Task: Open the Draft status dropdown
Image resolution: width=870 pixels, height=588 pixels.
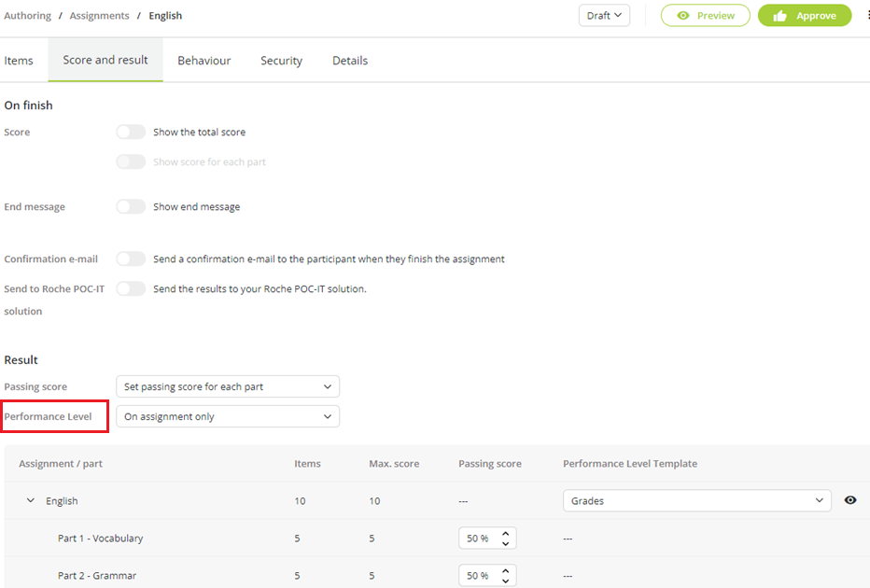Action: pyautogui.click(x=604, y=16)
